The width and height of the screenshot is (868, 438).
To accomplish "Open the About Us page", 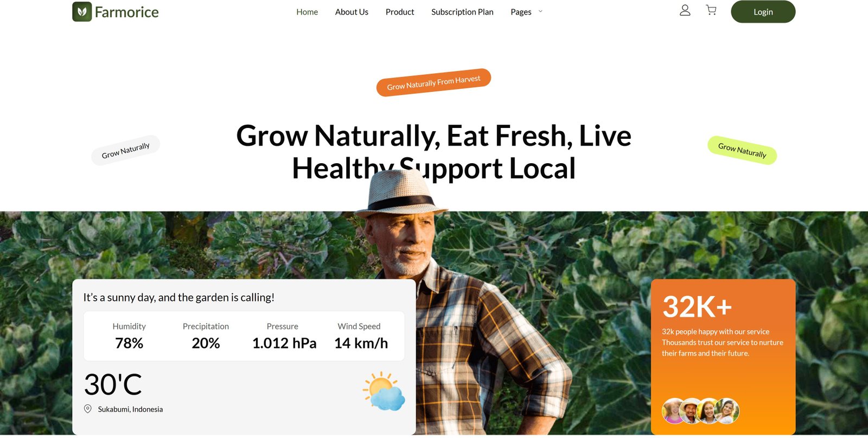I will coord(352,12).
